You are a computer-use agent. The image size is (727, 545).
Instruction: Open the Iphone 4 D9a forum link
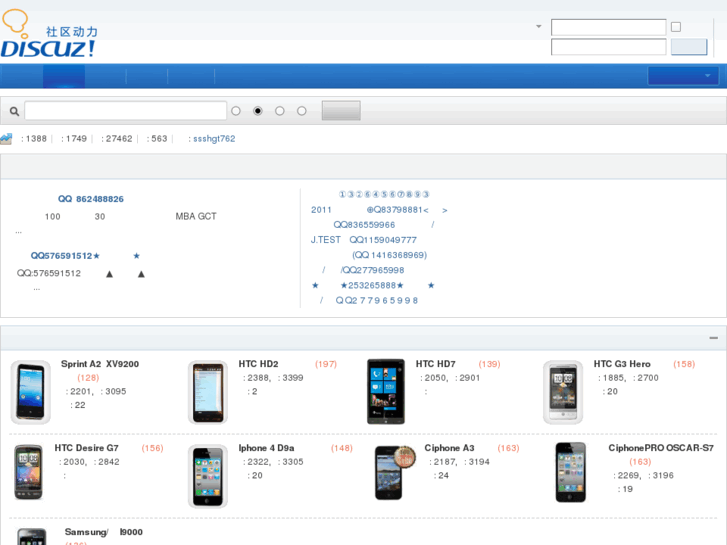(267, 448)
